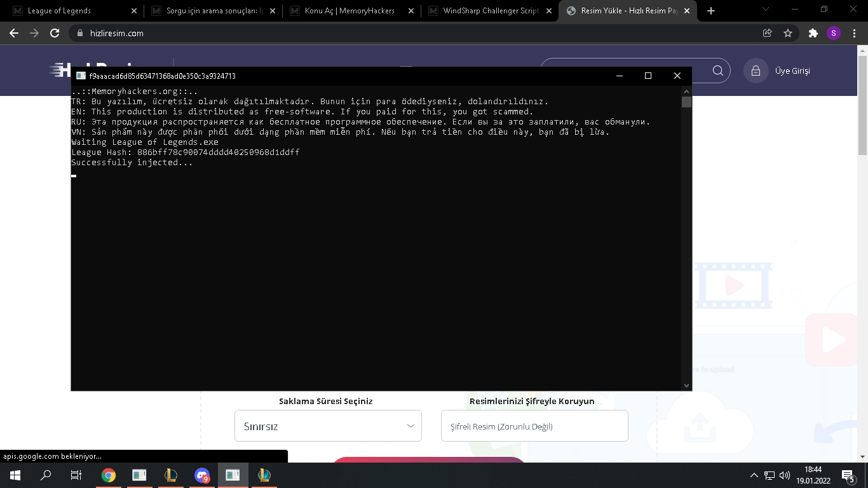Click the "..::Memoryhackers.org::.." console line
The image size is (868, 488).
[135, 91]
